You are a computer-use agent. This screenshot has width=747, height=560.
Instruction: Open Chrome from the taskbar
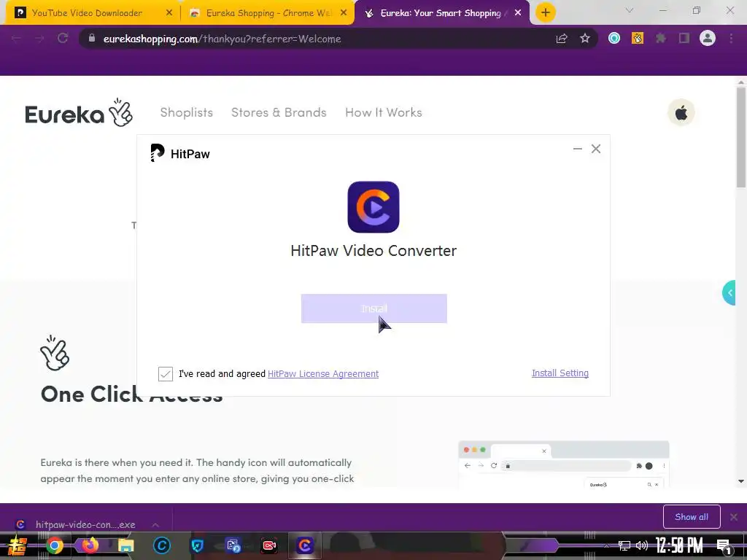coord(54,545)
